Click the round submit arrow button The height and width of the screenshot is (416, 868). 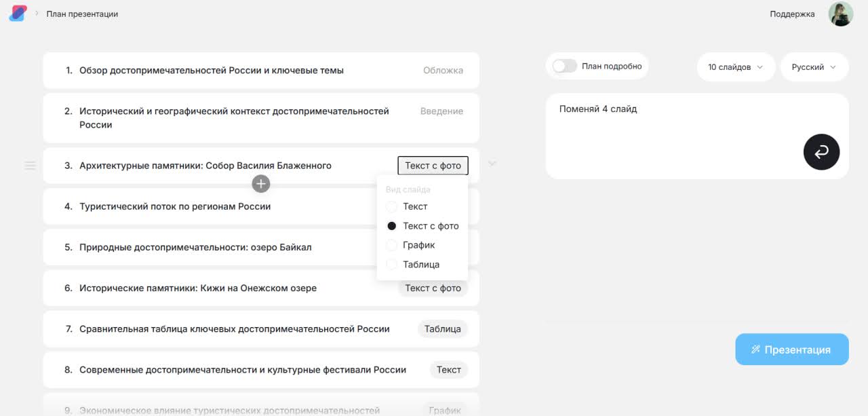click(821, 152)
